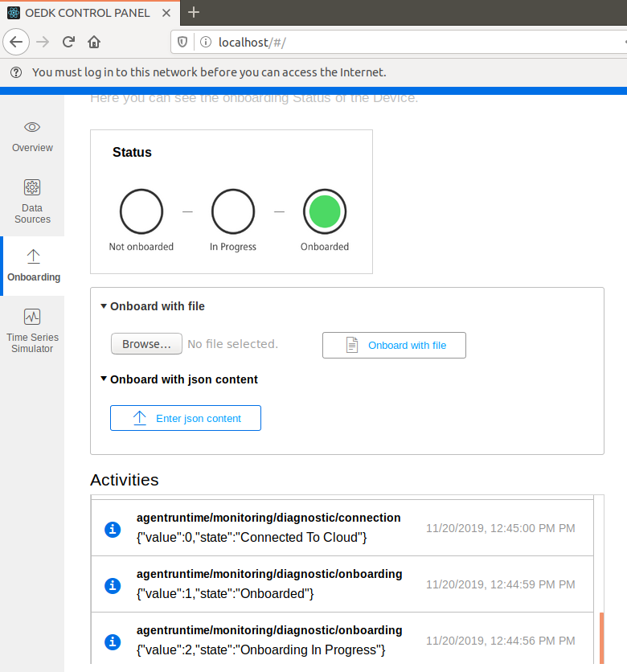Click the Activities list scrollbar thumb
Viewport: 627px width, 672px height.
pyautogui.click(x=602, y=637)
